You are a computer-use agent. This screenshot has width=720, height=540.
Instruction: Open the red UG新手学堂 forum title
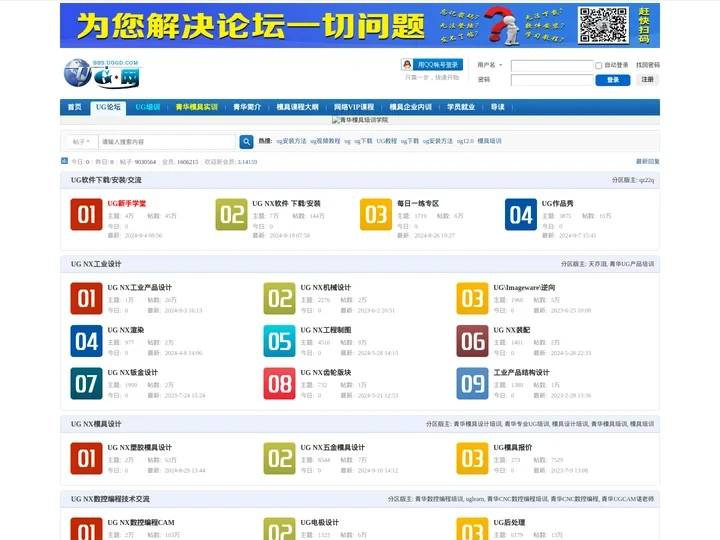pyautogui.click(x=127, y=203)
